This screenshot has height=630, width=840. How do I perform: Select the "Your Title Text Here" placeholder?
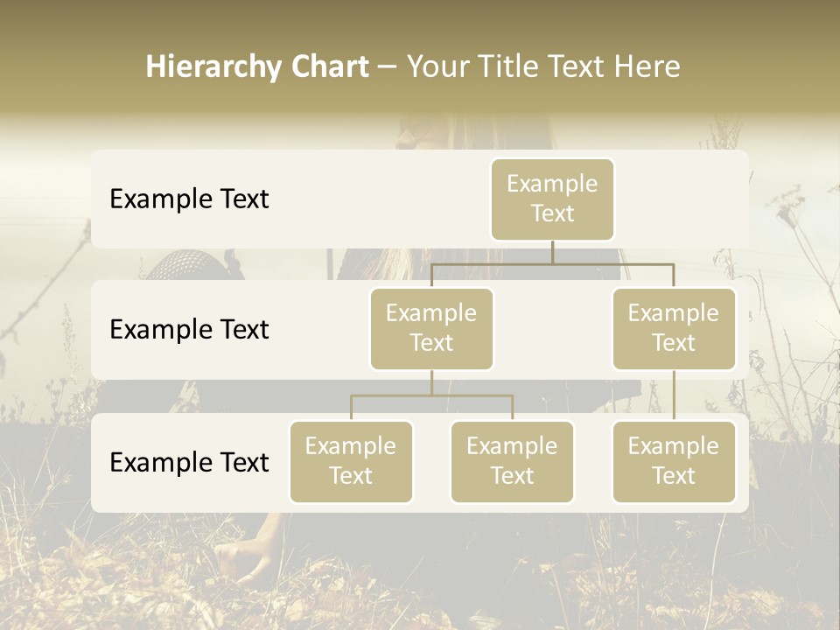(x=542, y=66)
